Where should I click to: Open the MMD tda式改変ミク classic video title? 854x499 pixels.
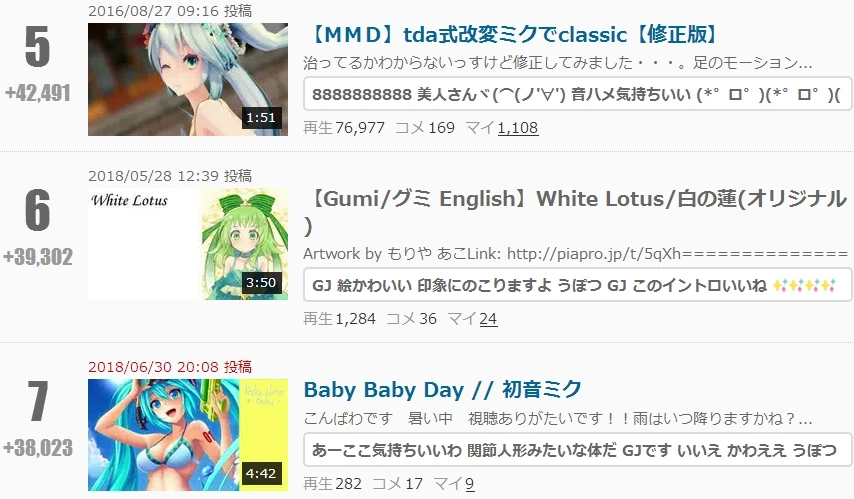511,35
